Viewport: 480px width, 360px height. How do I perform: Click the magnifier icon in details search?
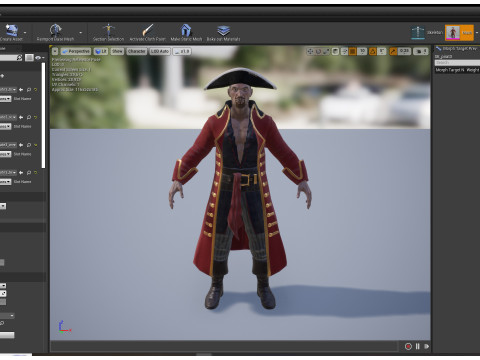19,58
